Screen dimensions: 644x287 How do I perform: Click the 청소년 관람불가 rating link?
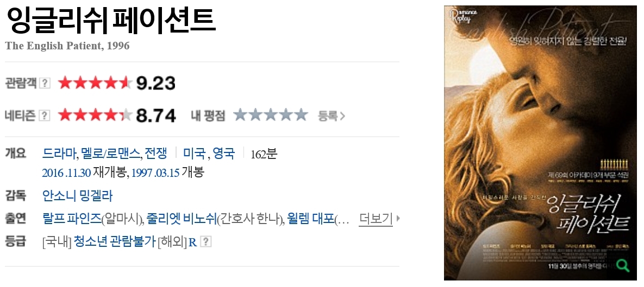(x=115, y=242)
